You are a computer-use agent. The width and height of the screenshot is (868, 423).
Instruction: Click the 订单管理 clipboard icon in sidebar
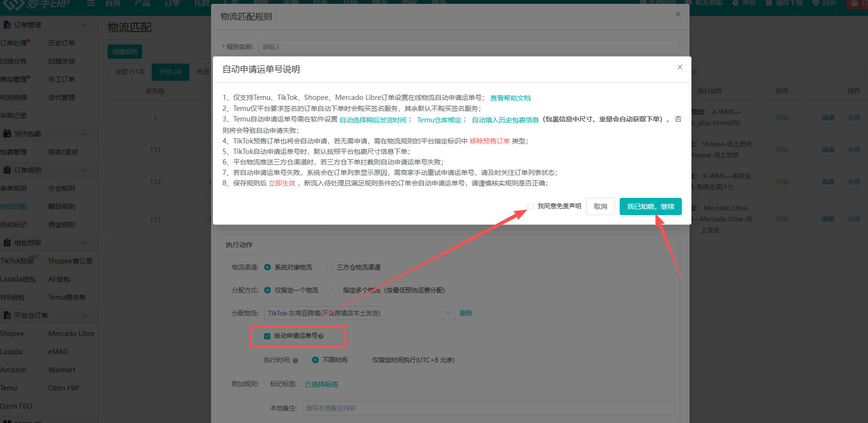coord(7,24)
